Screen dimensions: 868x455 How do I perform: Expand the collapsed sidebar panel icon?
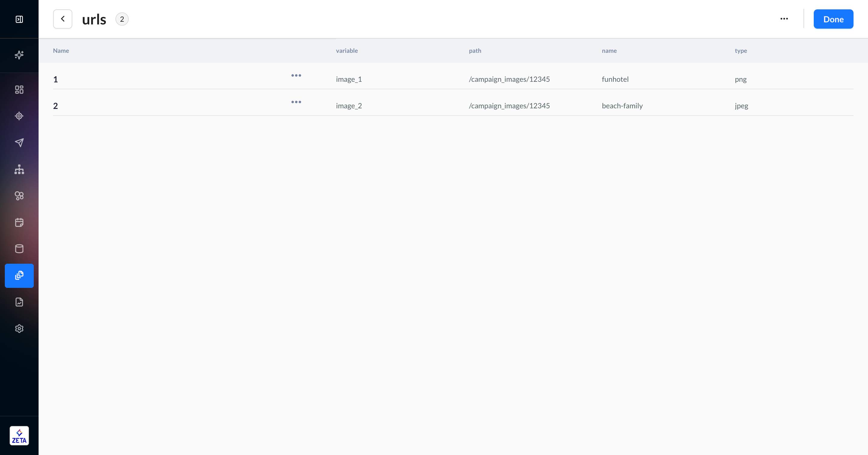[19, 19]
